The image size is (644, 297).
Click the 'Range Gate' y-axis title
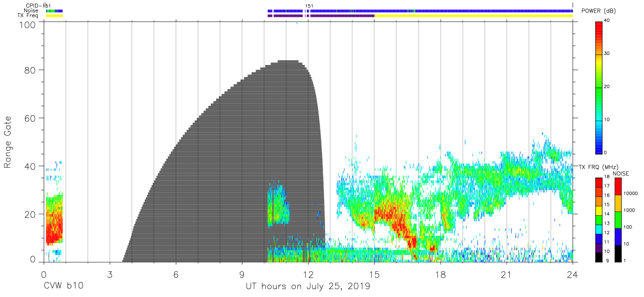point(8,142)
